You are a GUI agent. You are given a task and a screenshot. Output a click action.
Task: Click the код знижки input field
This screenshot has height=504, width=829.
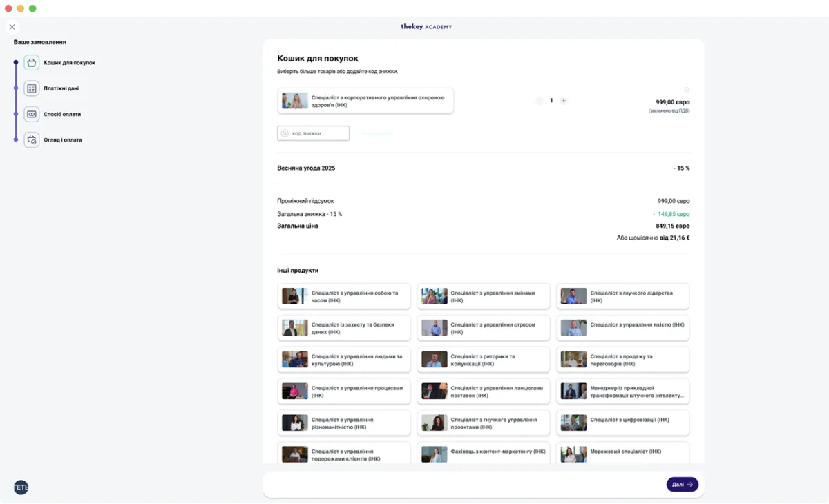click(314, 133)
